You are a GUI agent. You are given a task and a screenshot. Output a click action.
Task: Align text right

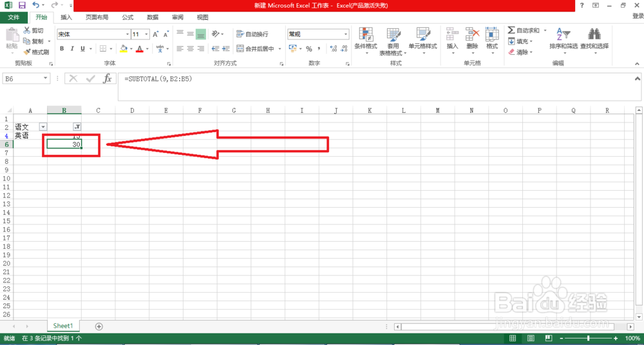point(200,48)
